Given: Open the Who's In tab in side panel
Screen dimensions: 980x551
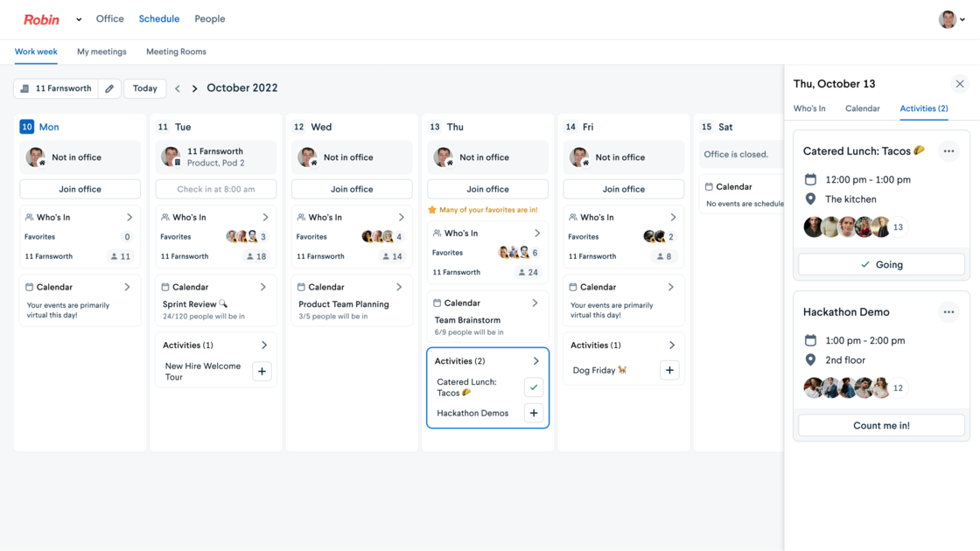Looking at the screenshot, I should point(809,108).
